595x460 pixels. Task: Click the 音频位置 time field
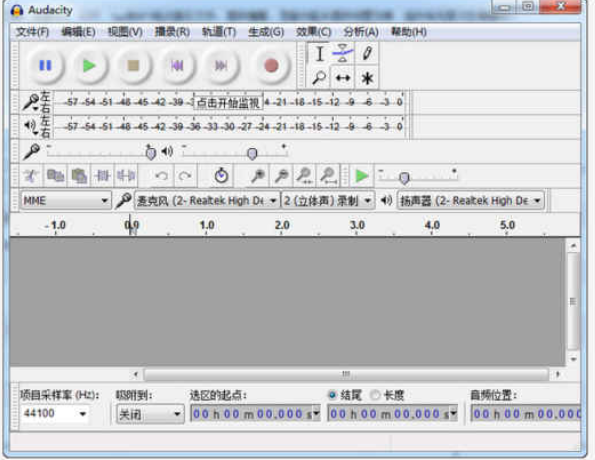(526, 413)
